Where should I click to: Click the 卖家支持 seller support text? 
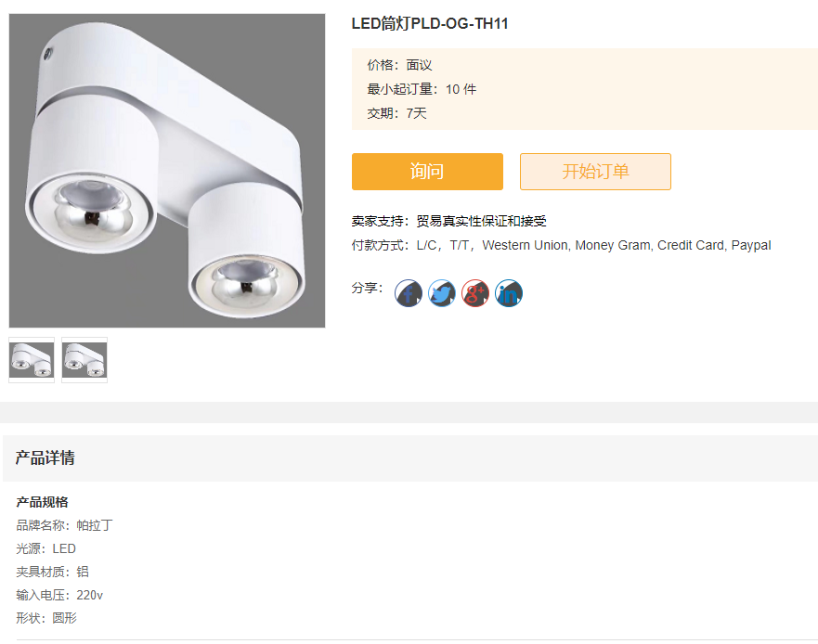449,221
